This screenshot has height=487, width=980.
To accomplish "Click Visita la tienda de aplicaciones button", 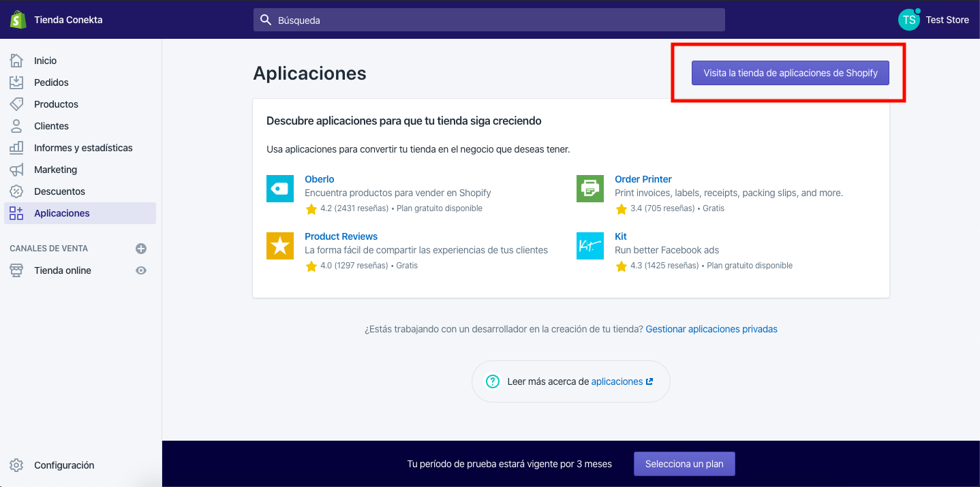I will [x=791, y=73].
